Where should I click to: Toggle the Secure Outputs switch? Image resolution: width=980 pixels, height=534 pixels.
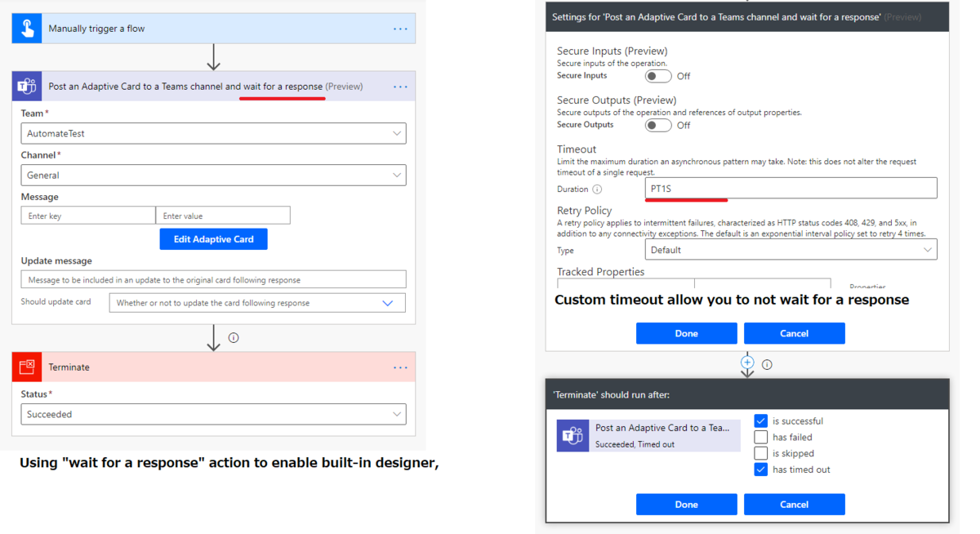pyautogui.click(x=658, y=125)
